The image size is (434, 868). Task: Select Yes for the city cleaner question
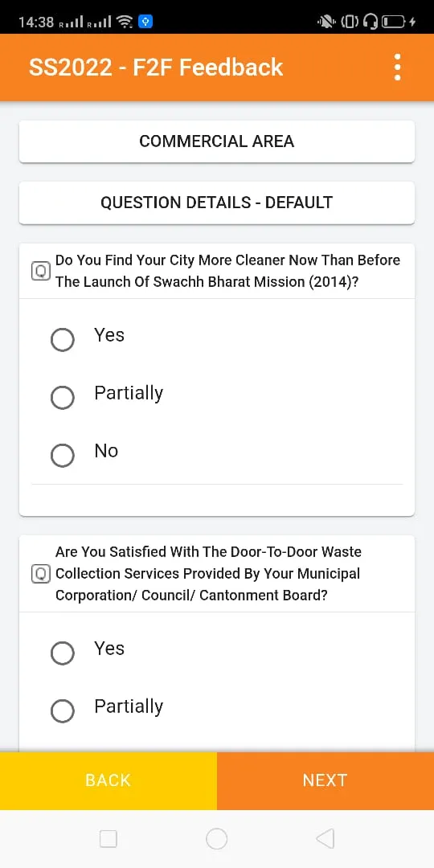[x=63, y=339]
